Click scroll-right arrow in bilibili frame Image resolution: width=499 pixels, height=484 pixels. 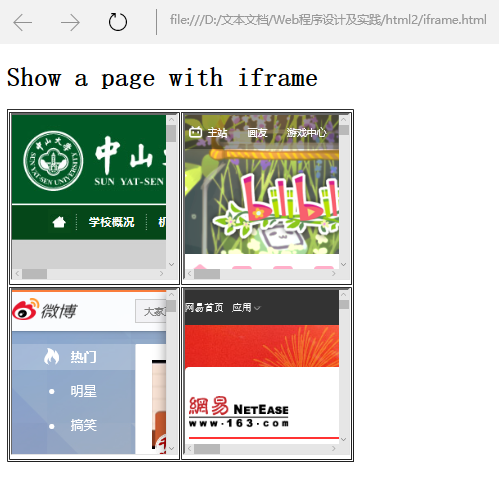[334, 274]
